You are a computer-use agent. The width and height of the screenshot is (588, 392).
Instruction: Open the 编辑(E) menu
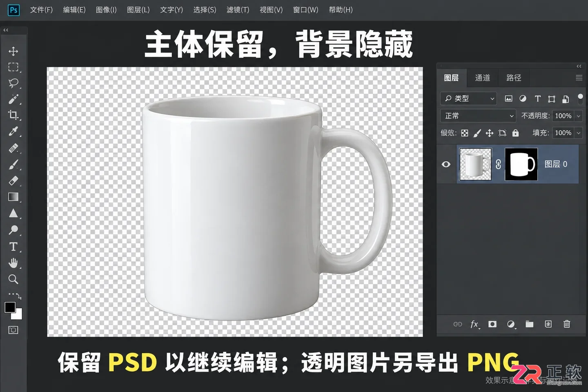[74, 10]
